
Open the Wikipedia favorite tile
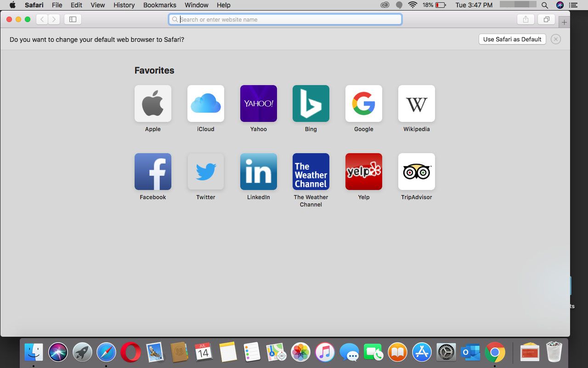click(x=417, y=103)
